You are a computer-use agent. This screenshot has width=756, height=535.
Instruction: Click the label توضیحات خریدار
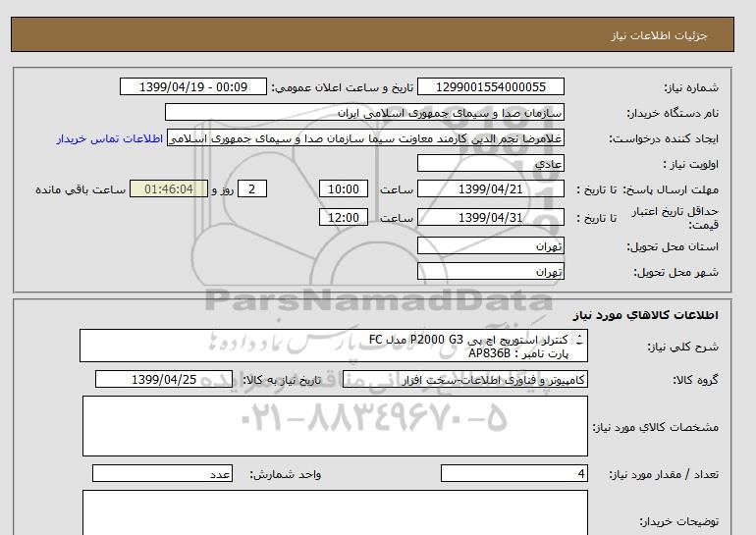678,521
